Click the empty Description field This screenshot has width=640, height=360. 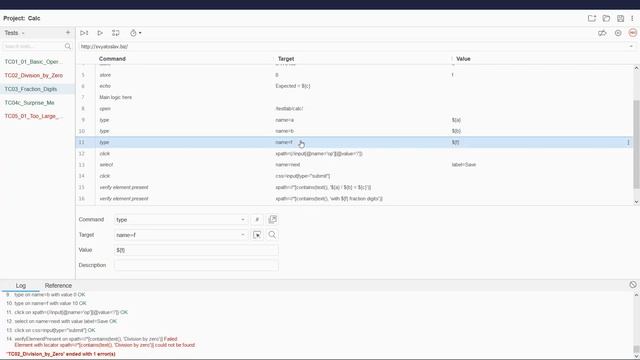[196, 265]
